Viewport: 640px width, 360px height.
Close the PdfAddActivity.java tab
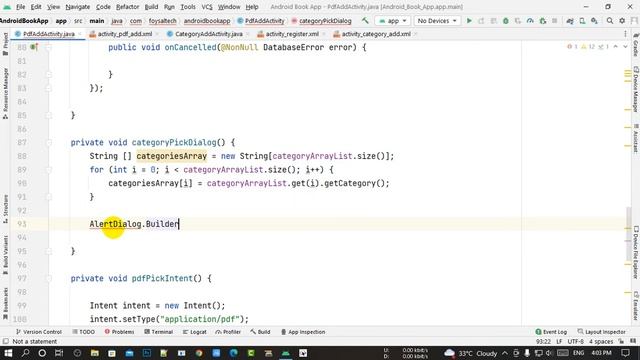[80, 34]
